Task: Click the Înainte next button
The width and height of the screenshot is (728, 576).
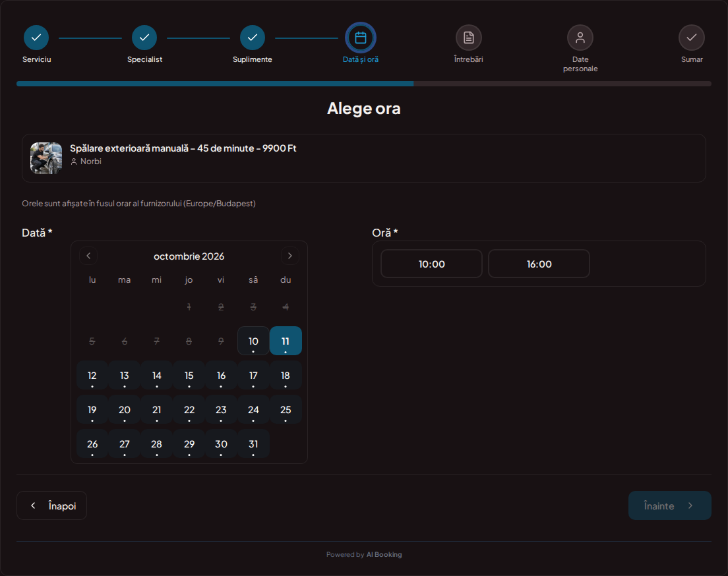Action: [669, 505]
